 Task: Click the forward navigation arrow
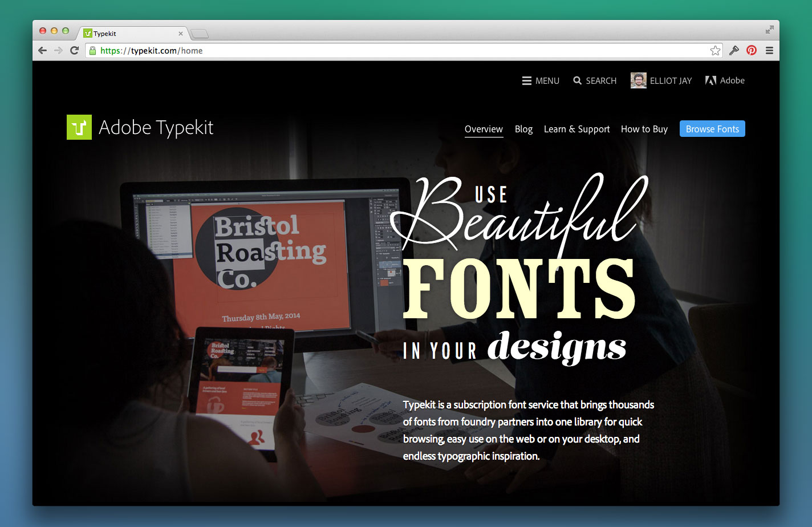58,51
